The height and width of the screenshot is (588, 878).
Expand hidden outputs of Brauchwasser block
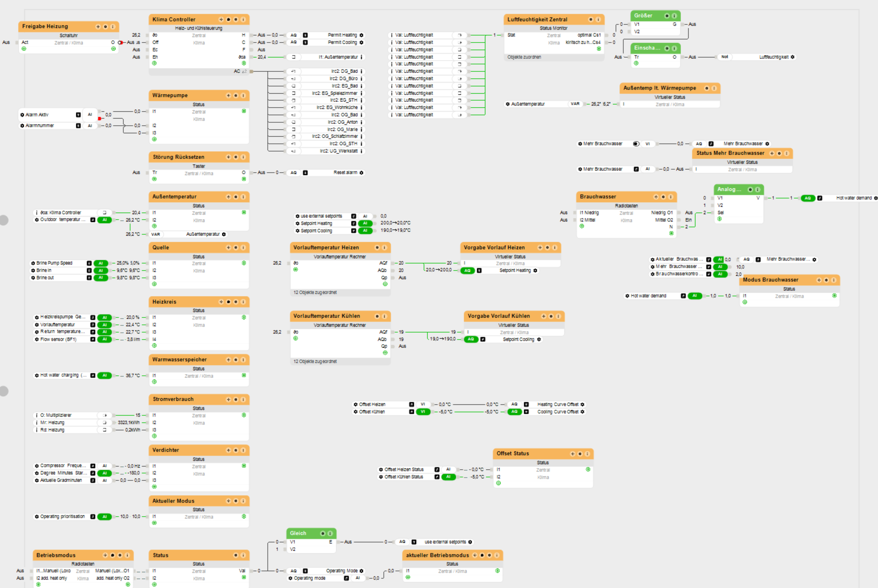click(x=671, y=233)
